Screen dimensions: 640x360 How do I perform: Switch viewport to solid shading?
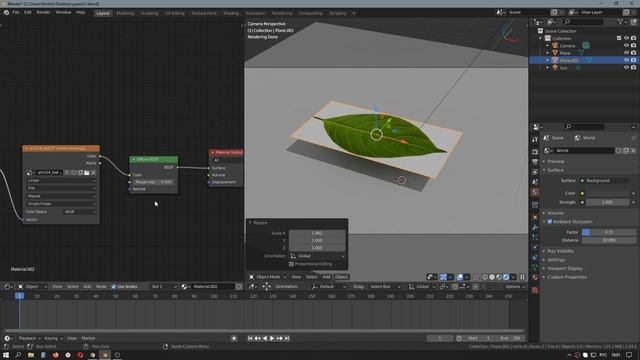(492, 277)
